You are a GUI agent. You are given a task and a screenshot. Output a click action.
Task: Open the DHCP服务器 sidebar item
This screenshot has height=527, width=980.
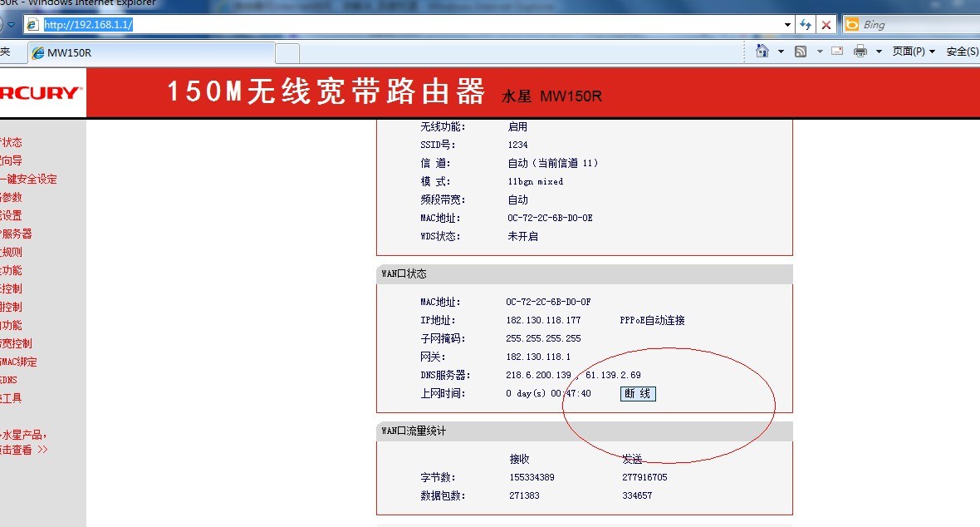16,234
